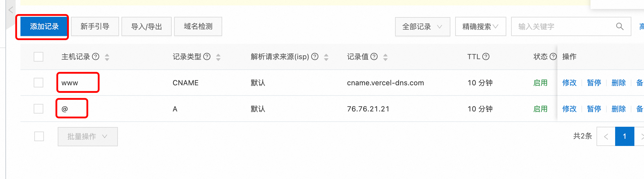
Task: Sort records using 记录值 column arrows
Action: (385, 57)
